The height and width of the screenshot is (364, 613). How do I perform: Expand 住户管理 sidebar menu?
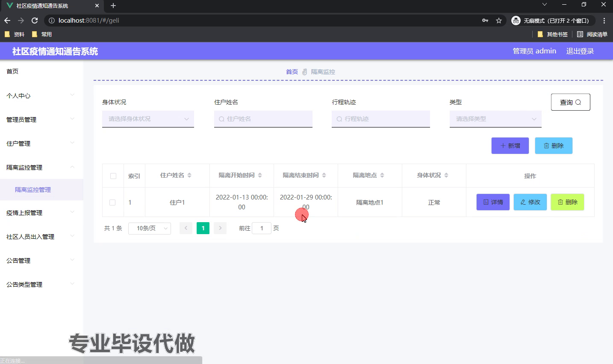click(x=41, y=144)
